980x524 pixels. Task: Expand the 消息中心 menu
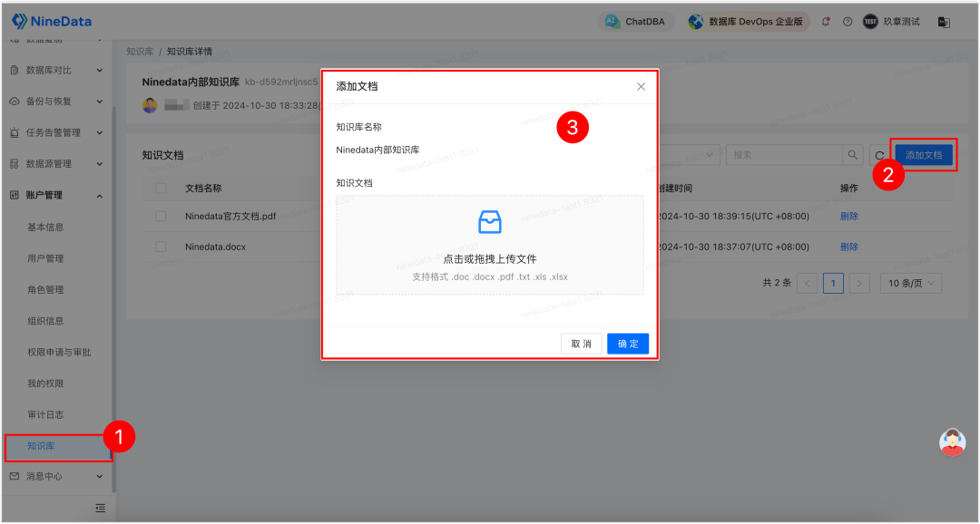point(100,477)
